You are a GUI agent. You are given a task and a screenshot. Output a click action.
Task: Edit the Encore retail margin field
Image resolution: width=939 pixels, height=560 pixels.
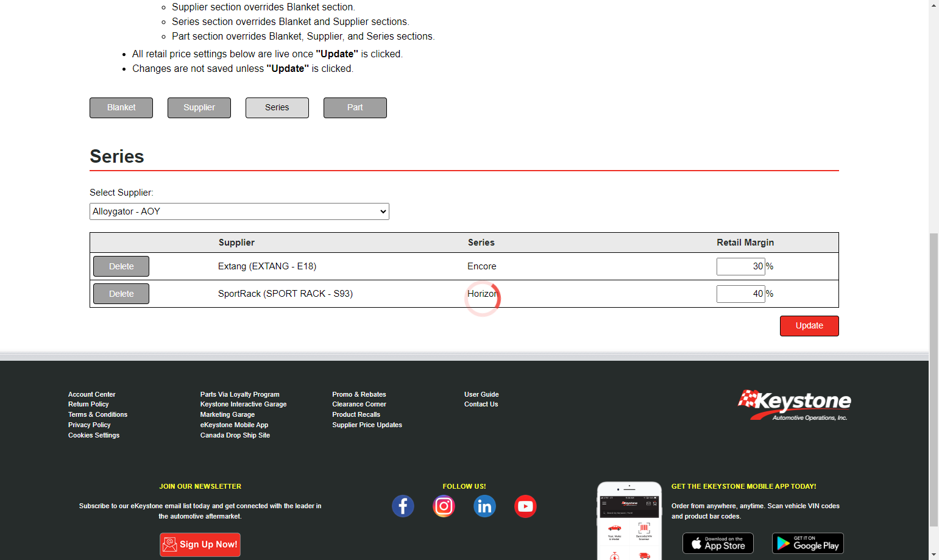pyautogui.click(x=741, y=266)
